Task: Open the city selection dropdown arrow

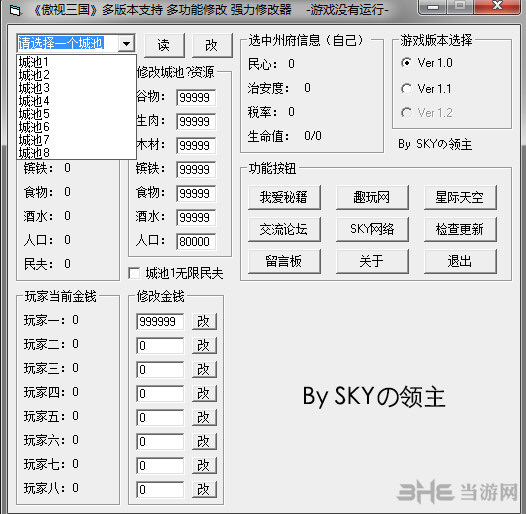Action: point(126,43)
